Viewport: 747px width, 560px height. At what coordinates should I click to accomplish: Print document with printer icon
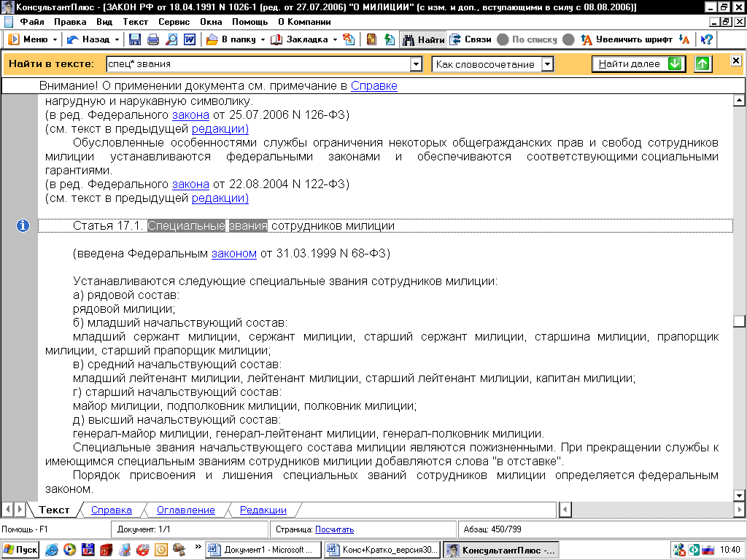click(153, 39)
